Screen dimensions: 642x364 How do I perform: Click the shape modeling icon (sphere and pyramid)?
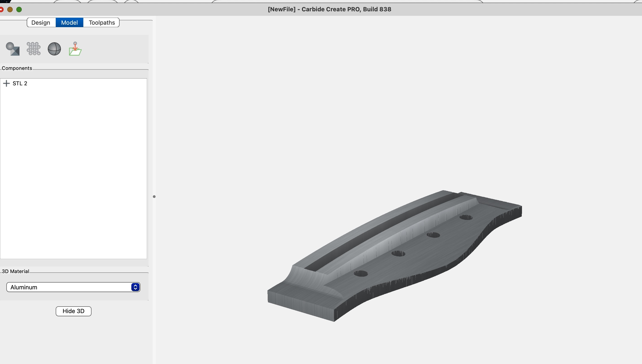coord(12,49)
